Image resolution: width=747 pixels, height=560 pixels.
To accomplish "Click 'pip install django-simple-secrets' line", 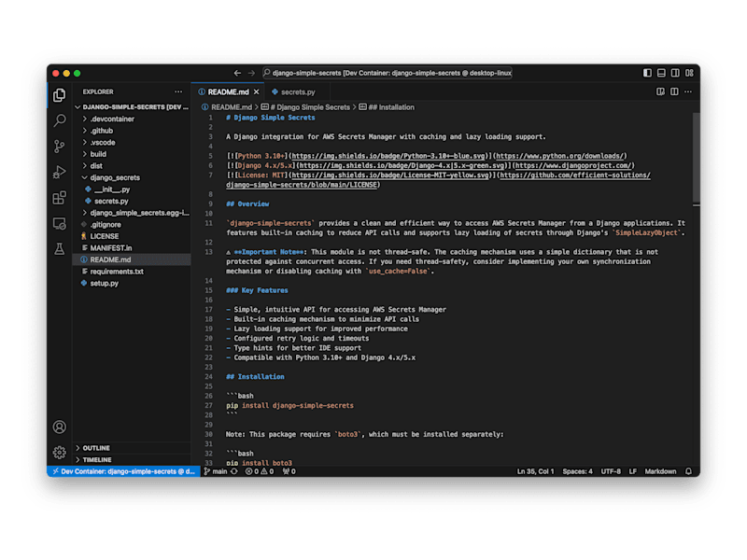I will (289, 406).
